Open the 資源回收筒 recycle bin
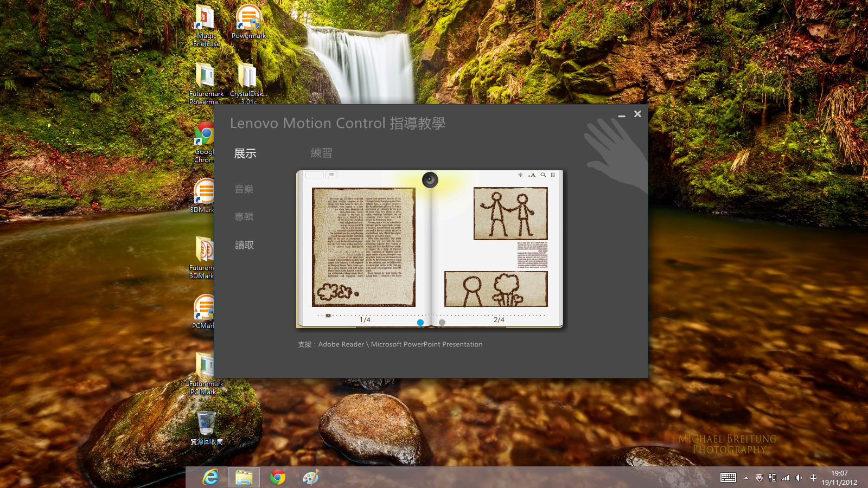 (x=207, y=428)
